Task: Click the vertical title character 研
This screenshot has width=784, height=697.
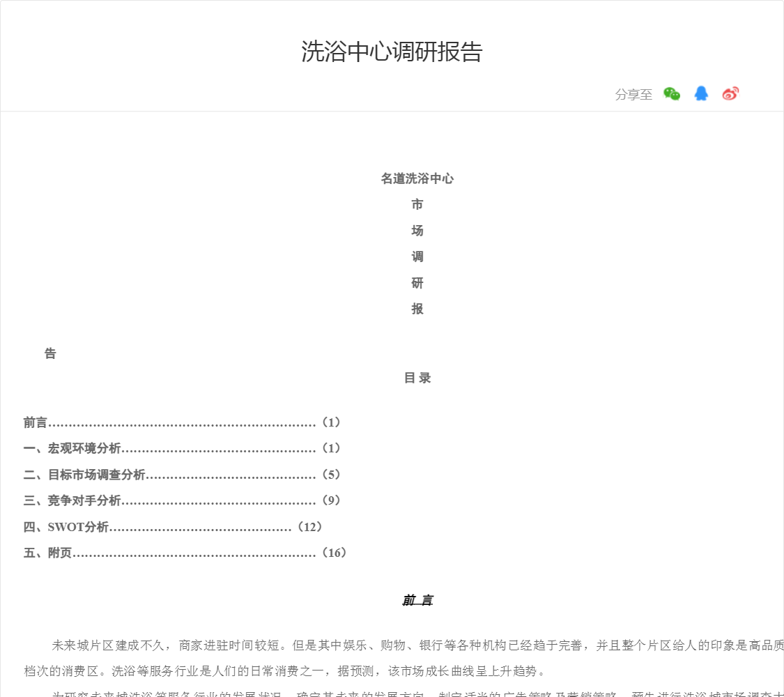Action: [x=417, y=283]
